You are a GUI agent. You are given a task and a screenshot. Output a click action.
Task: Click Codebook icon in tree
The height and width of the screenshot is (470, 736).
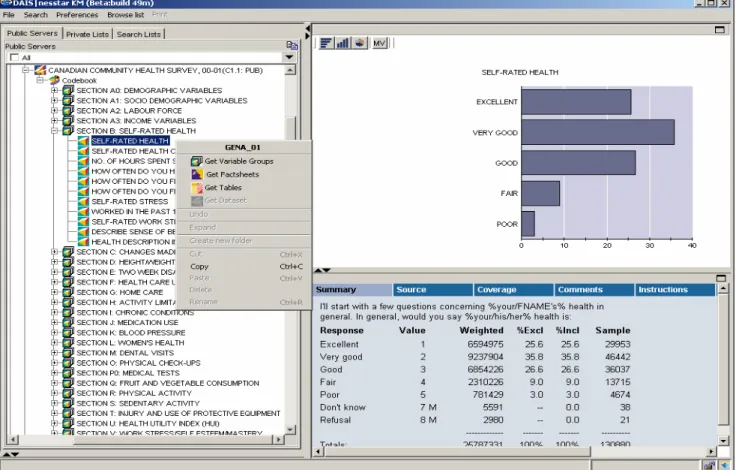point(55,81)
